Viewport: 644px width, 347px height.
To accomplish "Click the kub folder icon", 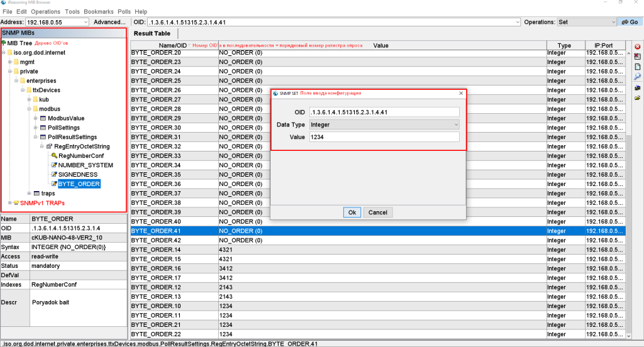I will [35, 99].
